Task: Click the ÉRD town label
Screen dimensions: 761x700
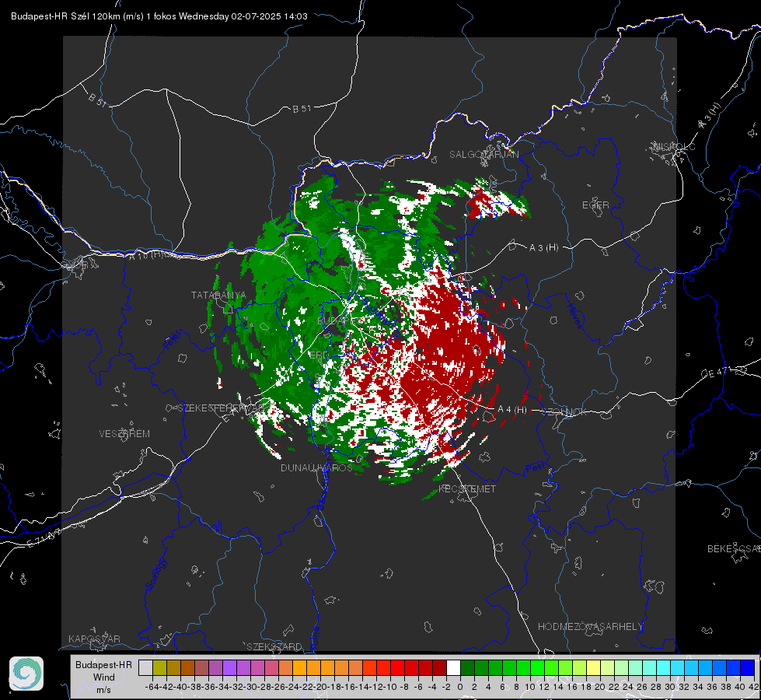Action: [319, 355]
